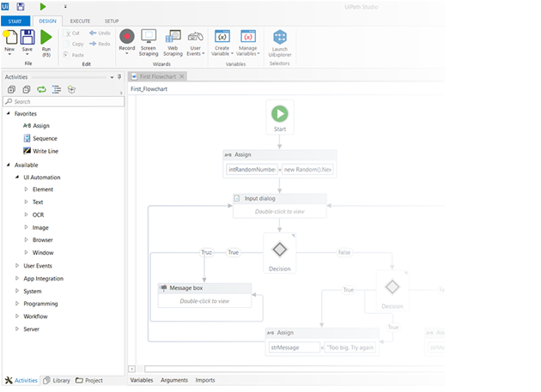
Task: Start the Record wizard
Action: coord(127,41)
